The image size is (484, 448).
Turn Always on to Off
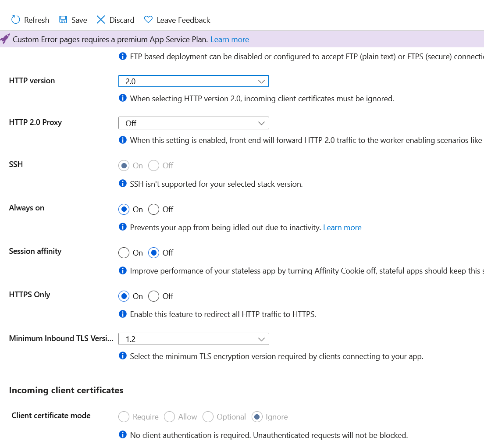153,209
